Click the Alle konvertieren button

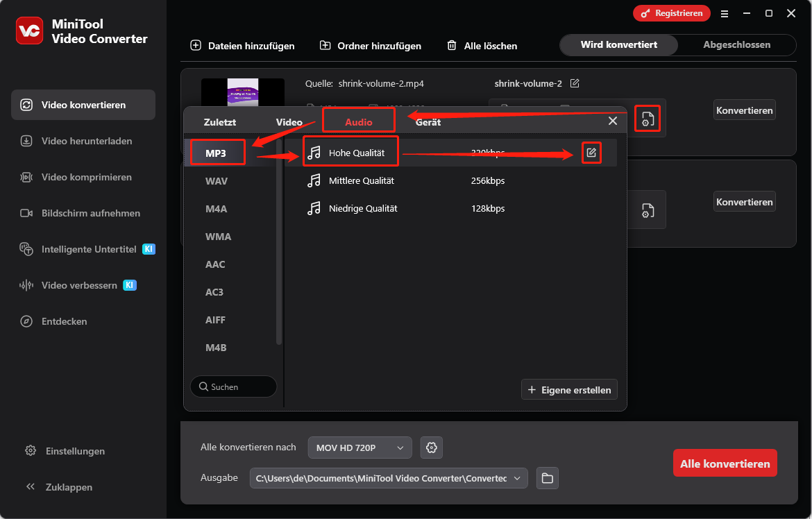pyautogui.click(x=725, y=463)
